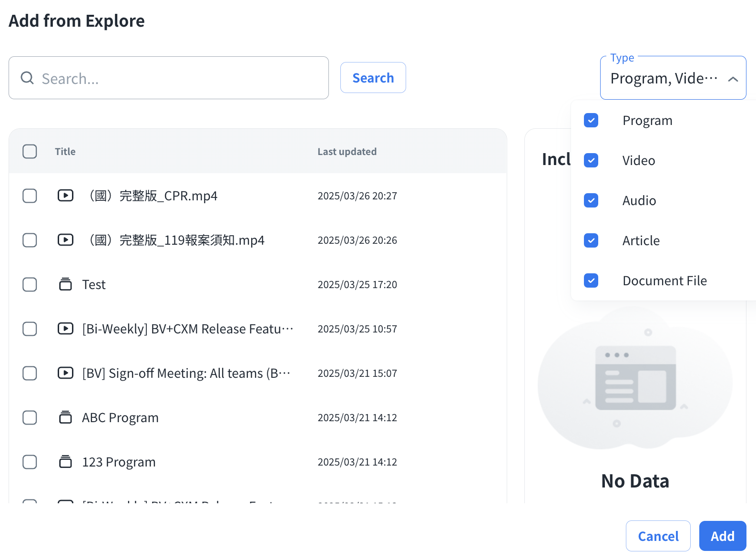Click the blue Add button
The image size is (756, 560).
[722, 536]
